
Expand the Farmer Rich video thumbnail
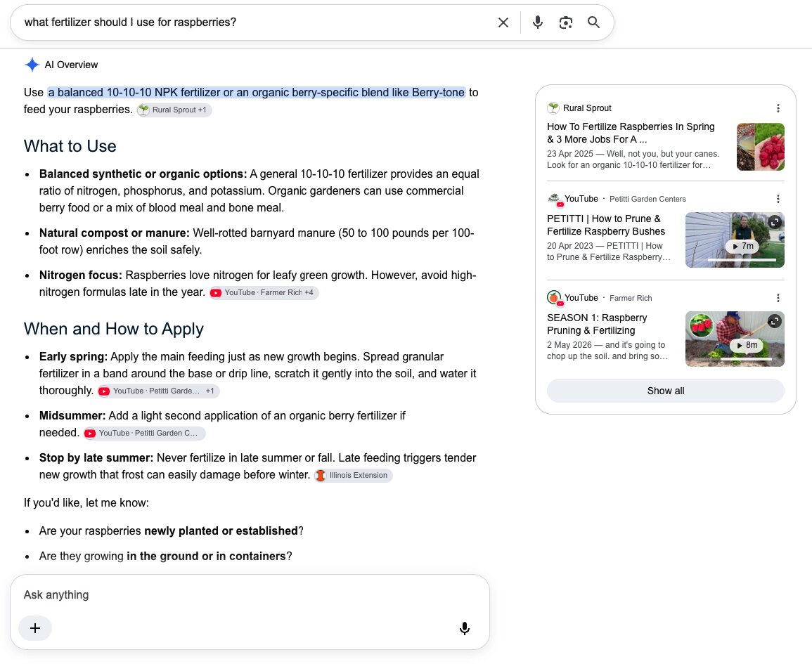click(x=774, y=321)
